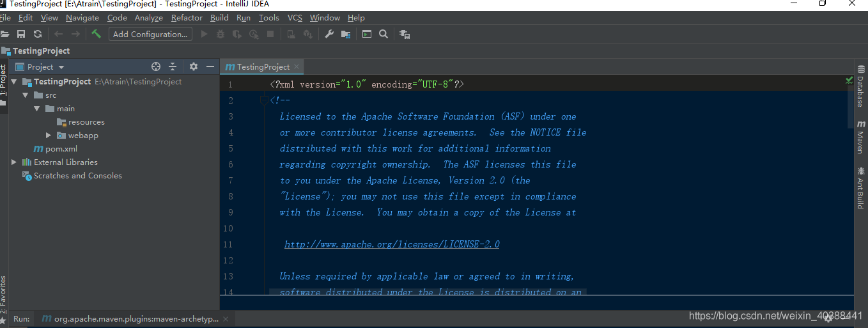Click the Open folder toolbar icon
Image resolution: width=868 pixels, height=328 pixels.
4,34
